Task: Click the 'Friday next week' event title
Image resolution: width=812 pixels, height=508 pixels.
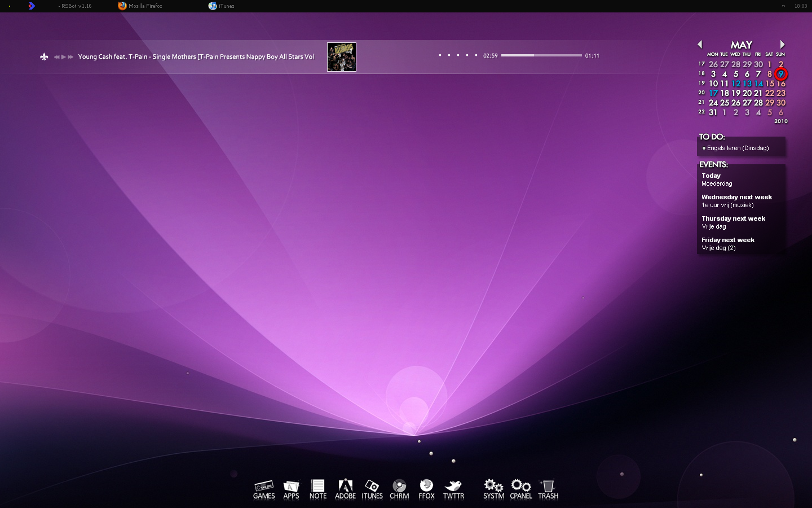Action: [728, 240]
